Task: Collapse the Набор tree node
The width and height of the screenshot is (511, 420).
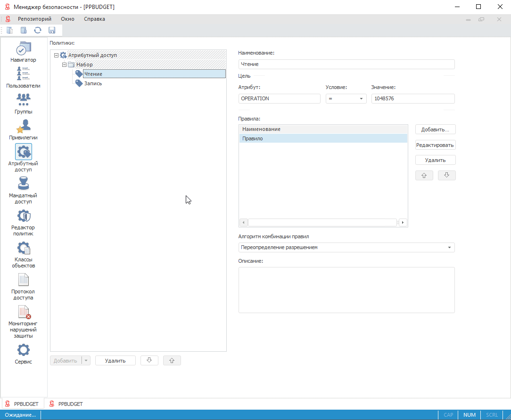Action: point(65,65)
